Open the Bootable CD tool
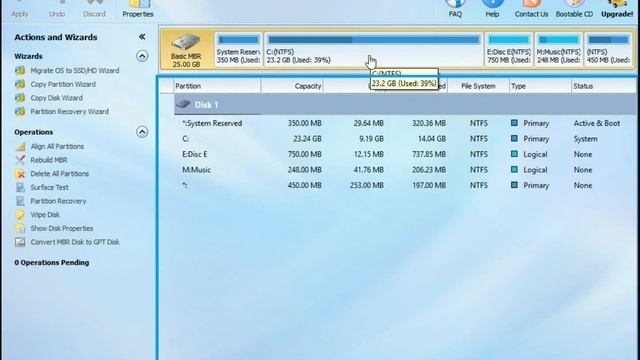 574,9
